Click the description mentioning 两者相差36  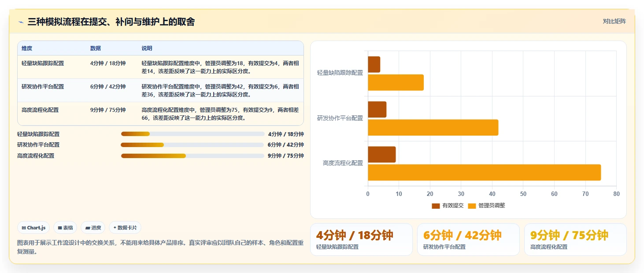(x=220, y=91)
